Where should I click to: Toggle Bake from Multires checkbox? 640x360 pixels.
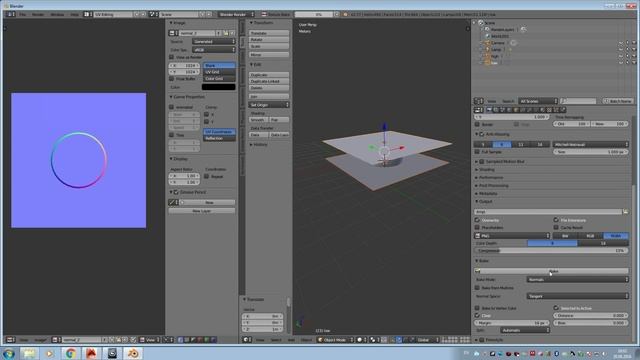click(477, 288)
